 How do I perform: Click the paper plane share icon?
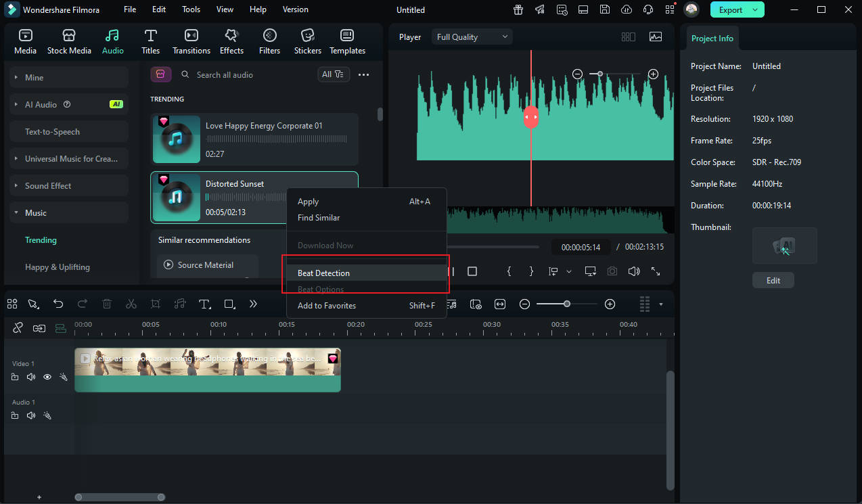point(540,9)
